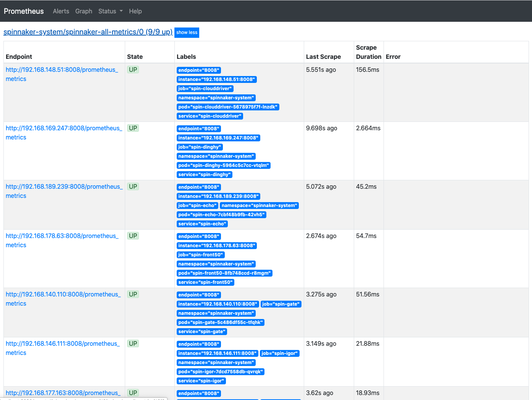Click the '5.551s ago' last scrape value
The width and height of the screenshot is (532, 400).
click(321, 70)
